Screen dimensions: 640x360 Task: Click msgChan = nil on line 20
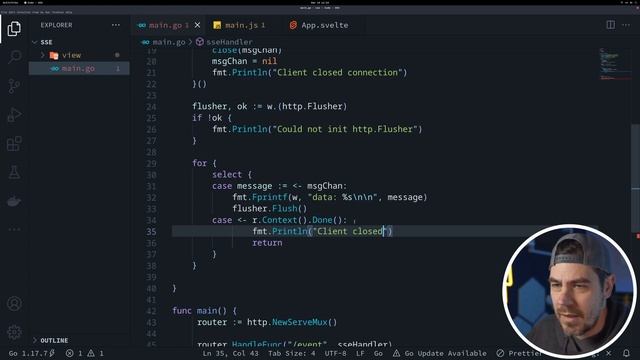[x=244, y=61]
